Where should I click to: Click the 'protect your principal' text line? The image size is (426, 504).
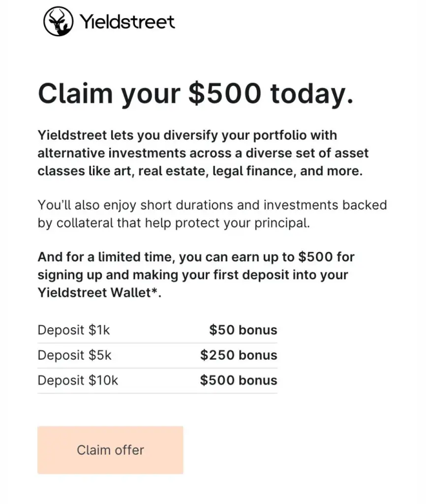(174, 223)
